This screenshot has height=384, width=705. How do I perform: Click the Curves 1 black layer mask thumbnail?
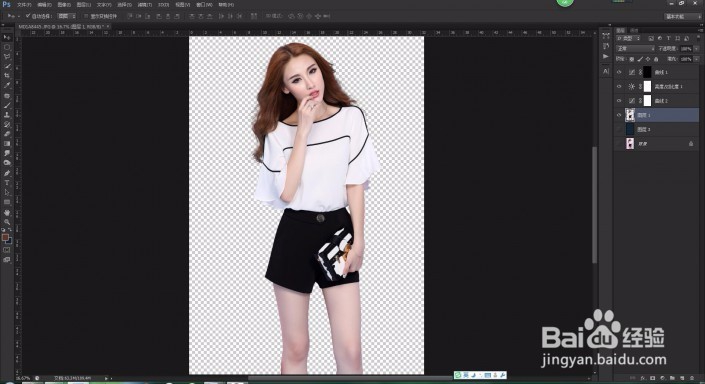647,72
